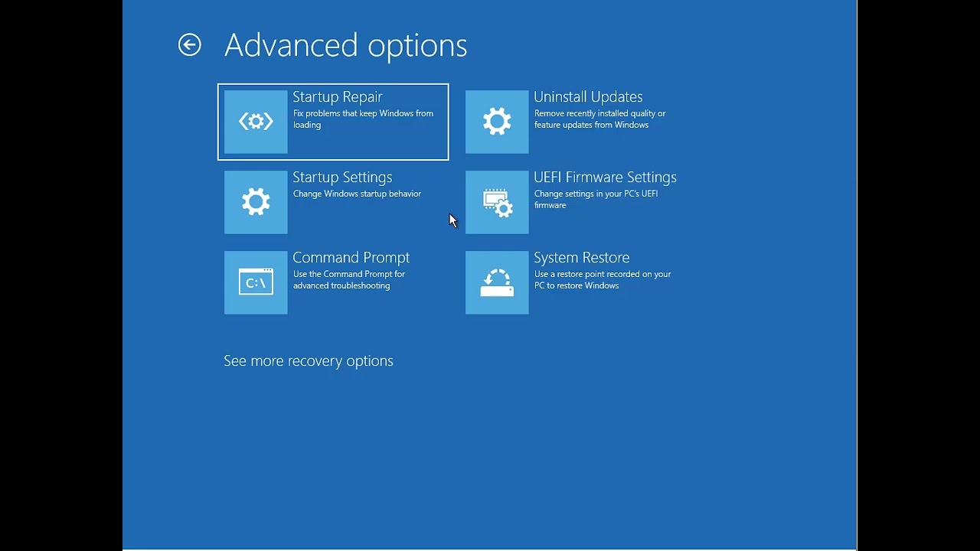Screen dimensions: 980x551
Task: Open the UEFI Firmware Settings chip icon
Action: (x=497, y=202)
